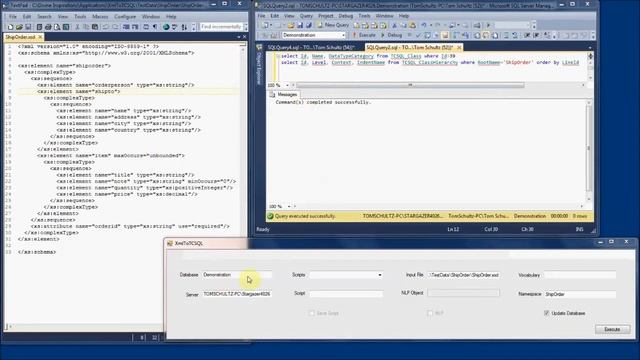Click the Find incrementally search box
The height and width of the screenshot is (360, 640).
pyautogui.click(x=221, y=27)
